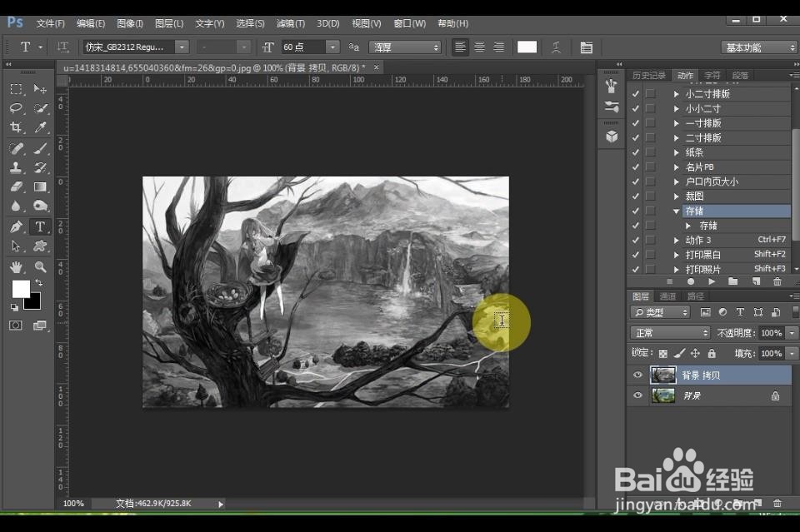Select the Path Selection tool
The height and width of the screenshot is (532, 800).
pos(16,246)
